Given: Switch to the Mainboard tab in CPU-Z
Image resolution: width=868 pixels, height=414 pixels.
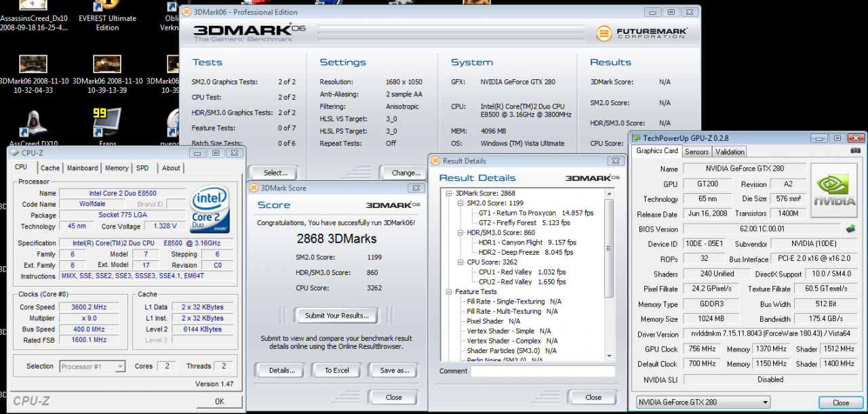Looking at the screenshot, I should (x=82, y=168).
